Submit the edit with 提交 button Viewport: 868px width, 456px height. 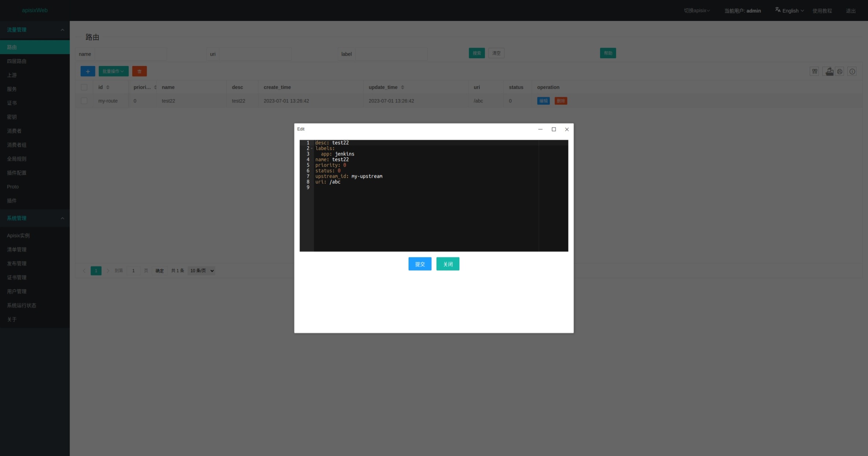420,264
